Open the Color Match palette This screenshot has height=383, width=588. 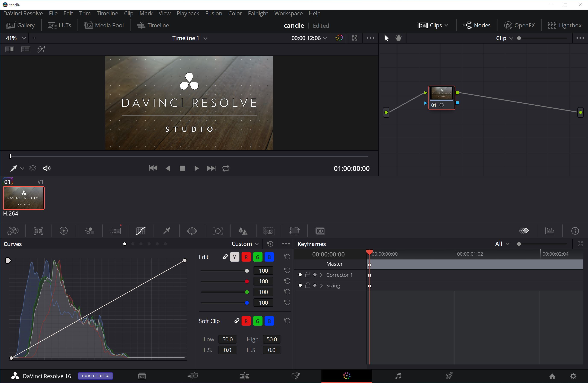tap(38, 231)
